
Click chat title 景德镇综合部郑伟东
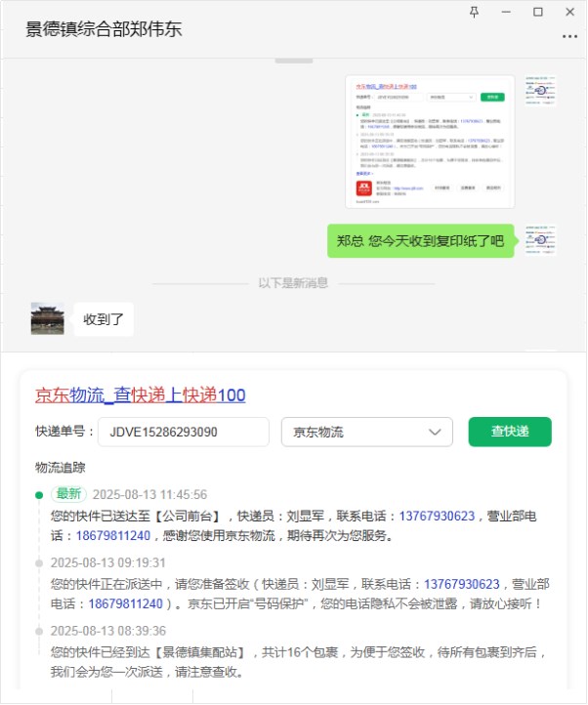(x=104, y=29)
